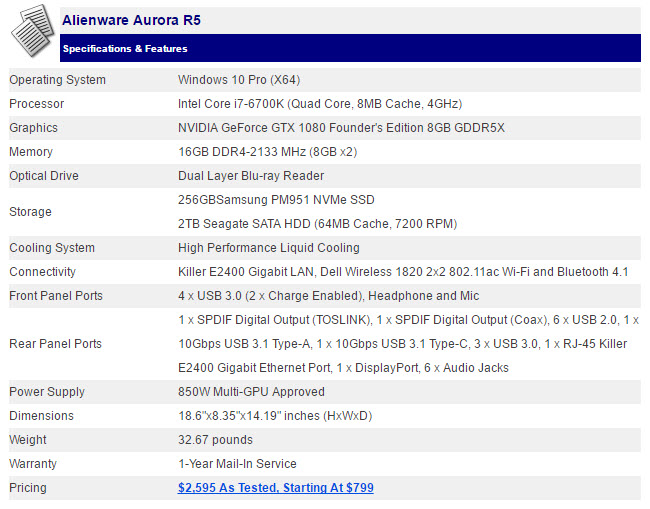Click the Dual Layer Blu-ray Reader value
This screenshot has height=509, width=650.
coord(251,176)
